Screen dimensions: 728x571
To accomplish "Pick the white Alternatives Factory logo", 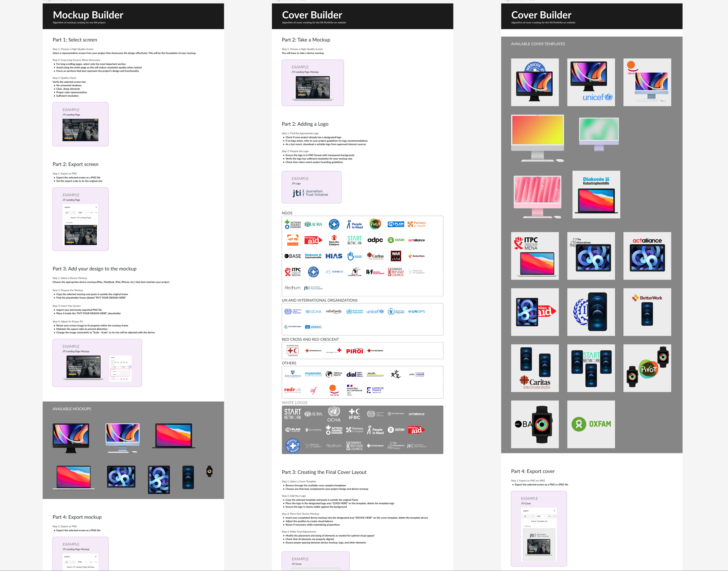I will coord(396,446).
